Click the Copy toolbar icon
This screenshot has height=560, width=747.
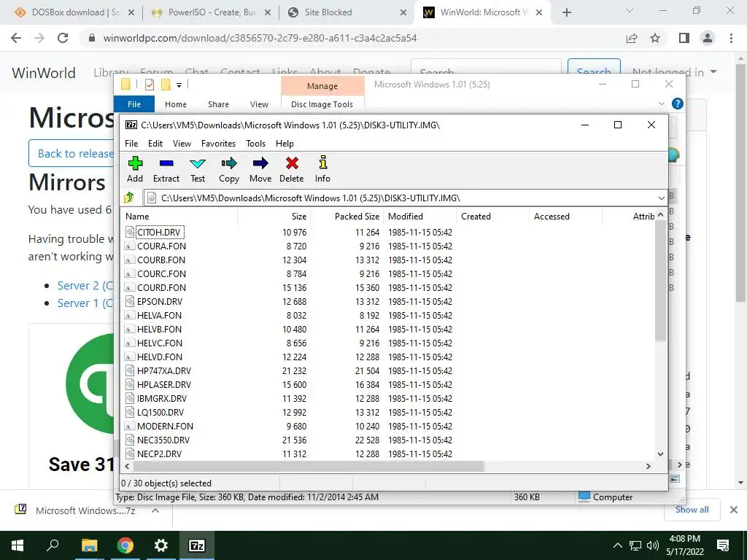click(x=228, y=169)
